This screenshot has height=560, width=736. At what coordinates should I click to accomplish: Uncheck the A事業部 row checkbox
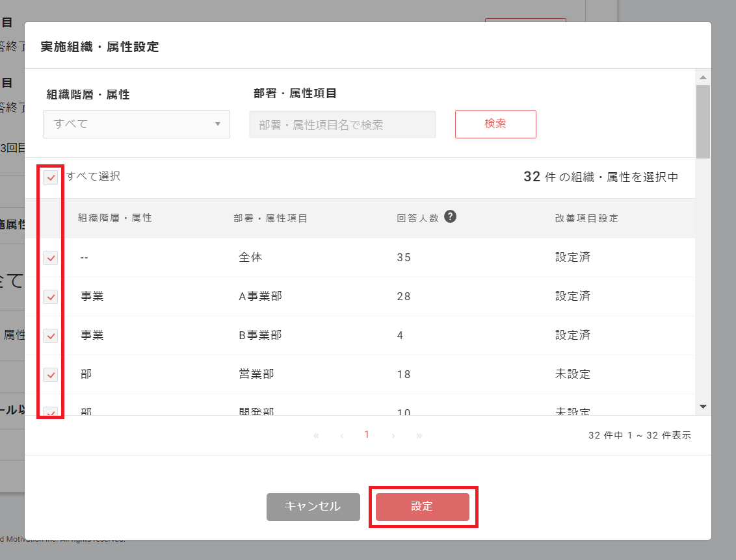51,297
